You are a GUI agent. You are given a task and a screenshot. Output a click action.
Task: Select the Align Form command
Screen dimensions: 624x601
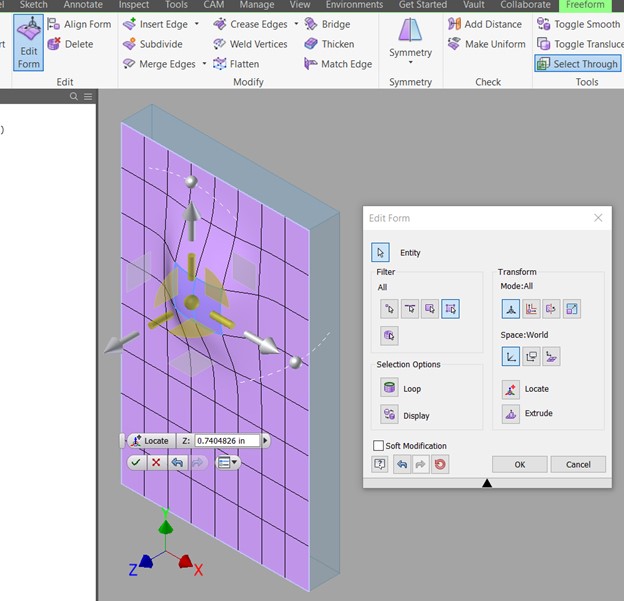(x=79, y=24)
